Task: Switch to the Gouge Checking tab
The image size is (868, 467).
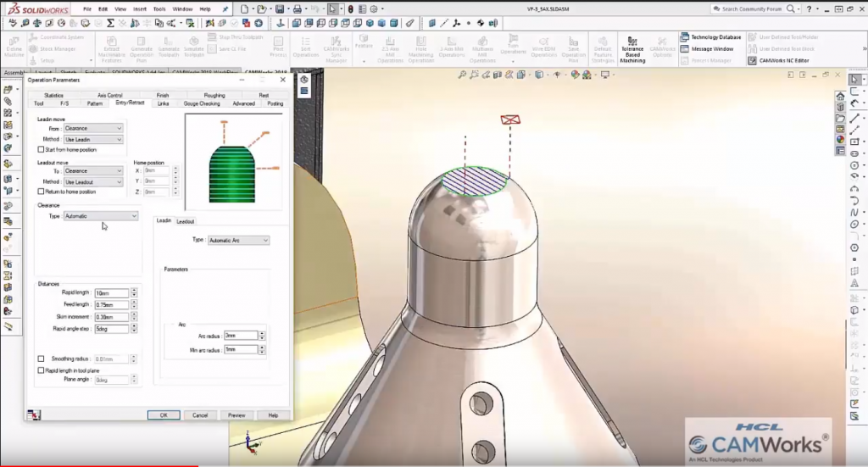Action: (202, 103)
